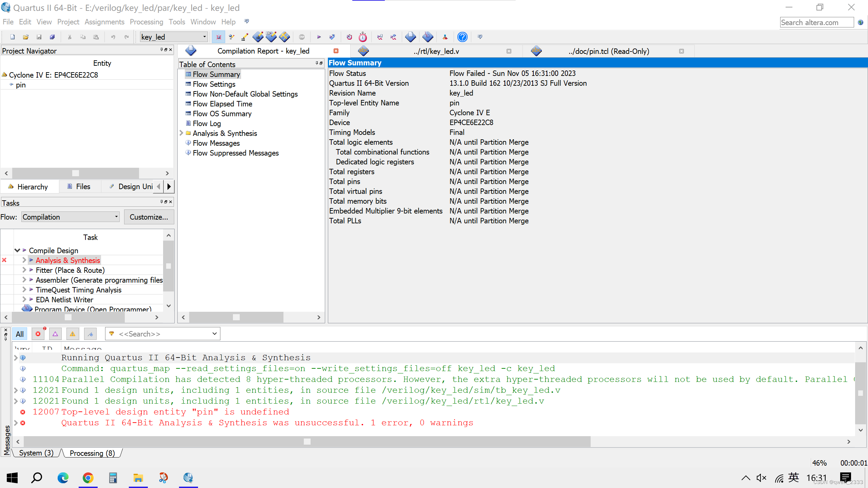Click the TimeQuest Timing Analyzer stopwatch icon

tap(363, 37)
